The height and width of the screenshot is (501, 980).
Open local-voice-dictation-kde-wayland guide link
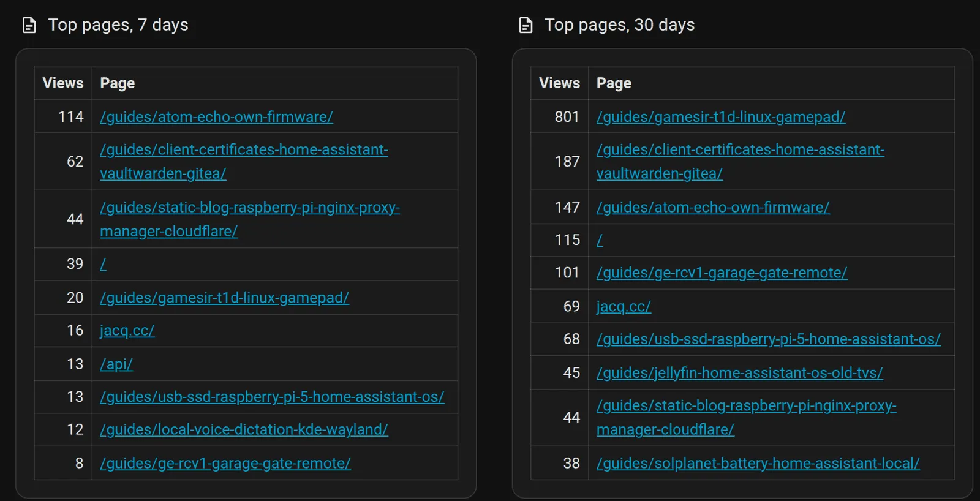[244, 430]
